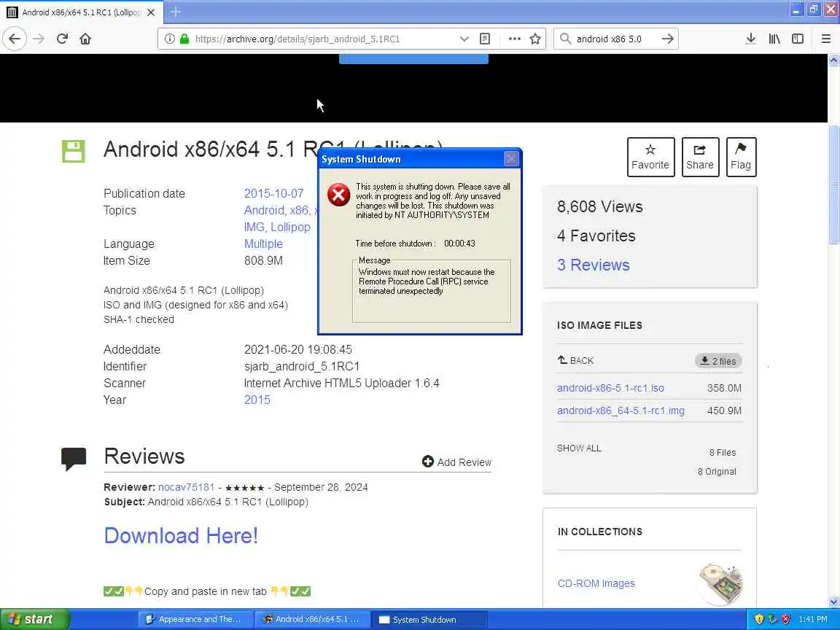Flag this item with the Flag button
This screenshot has width=840, height=630.
[x=741, y=157]
